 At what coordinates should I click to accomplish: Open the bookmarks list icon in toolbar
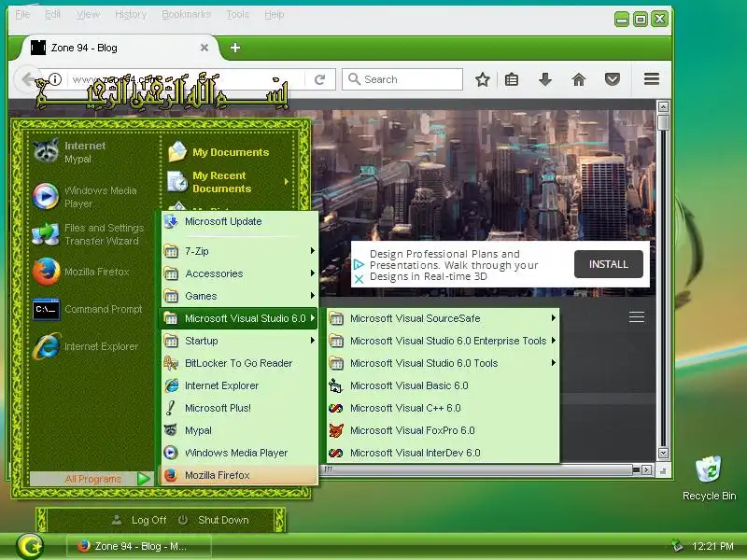(511, 79)
